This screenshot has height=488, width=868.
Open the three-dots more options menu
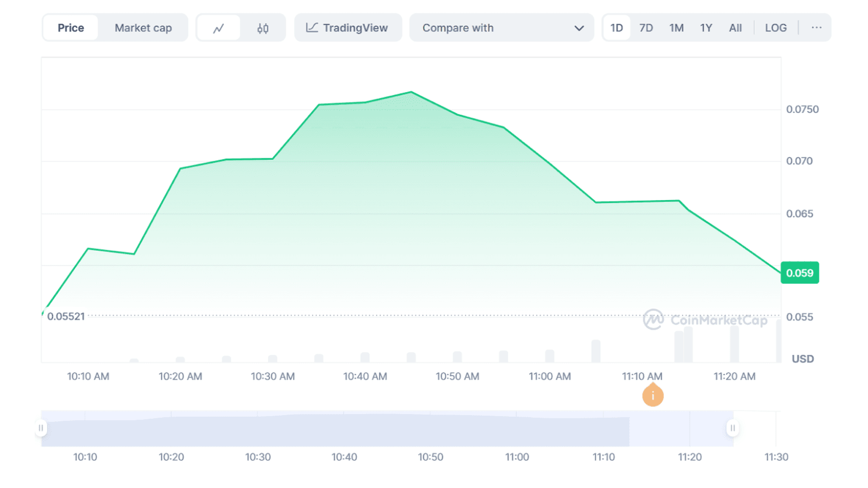816,28
